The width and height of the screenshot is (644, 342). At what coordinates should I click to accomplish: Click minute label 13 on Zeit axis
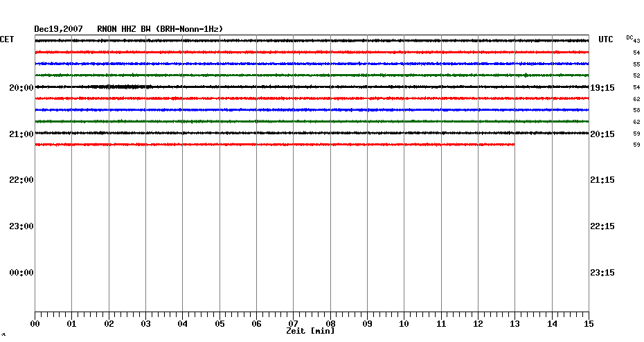515,324
